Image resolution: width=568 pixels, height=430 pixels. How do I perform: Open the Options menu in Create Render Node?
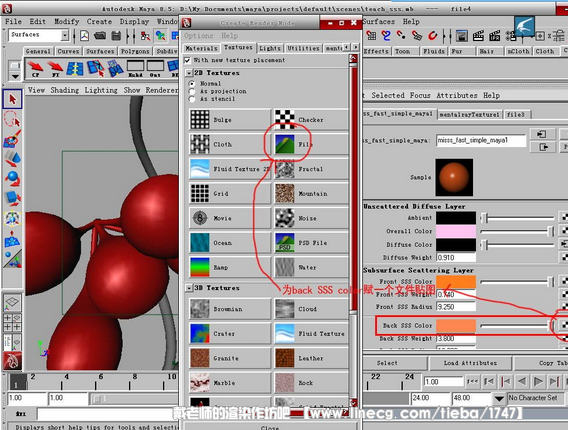pos(199,36)
